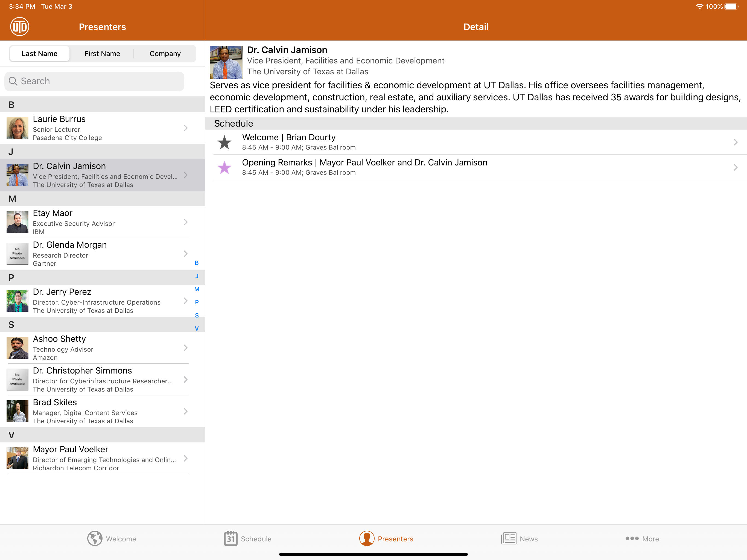
Task: Open the Welcome | Brian Dourty session chevron
Action: pyautogui.click(x=735, y=142)
